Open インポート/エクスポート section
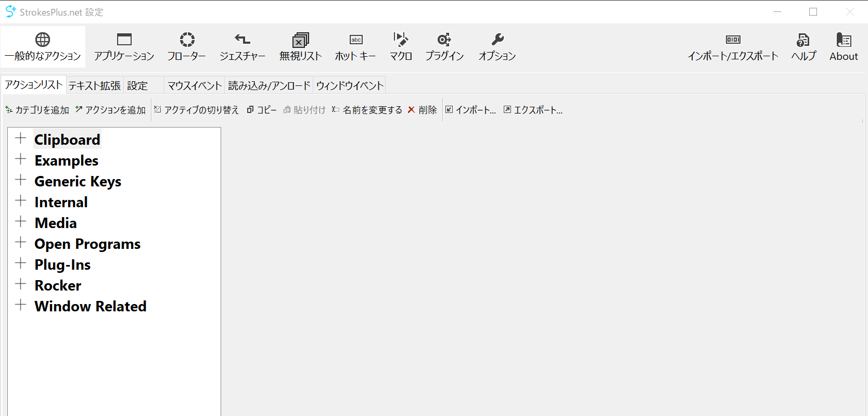 point(733,47)
